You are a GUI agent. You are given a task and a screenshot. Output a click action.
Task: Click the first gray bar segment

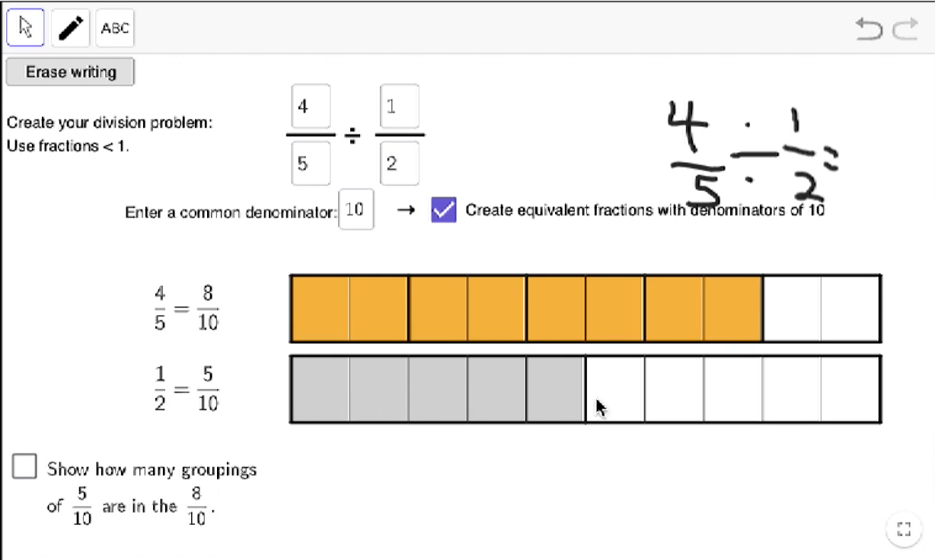coord(321,389)
